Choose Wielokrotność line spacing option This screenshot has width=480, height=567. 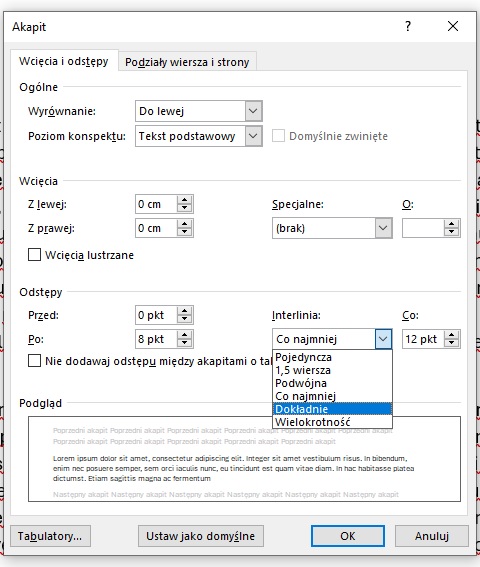(332, 422)
